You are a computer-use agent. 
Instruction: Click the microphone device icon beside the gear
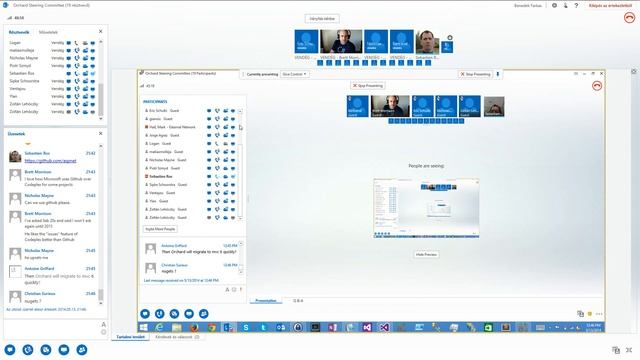(x=565, y=5)
